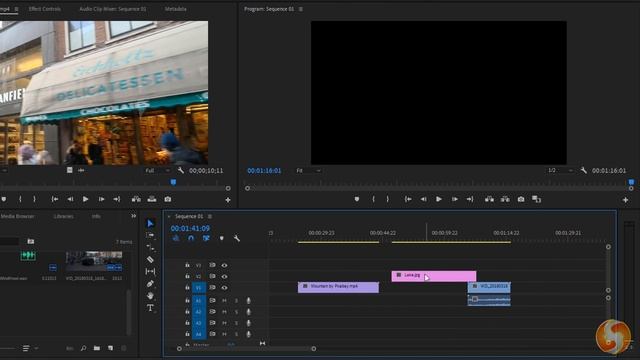
Task: Open Source playback resolution Full dropdown
Action: pyautogui.click(x=158, y=170)
